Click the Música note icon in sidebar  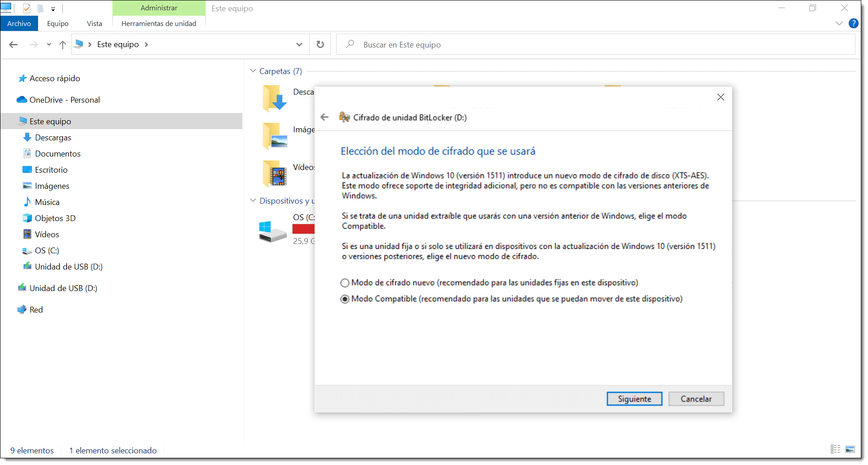27,202
